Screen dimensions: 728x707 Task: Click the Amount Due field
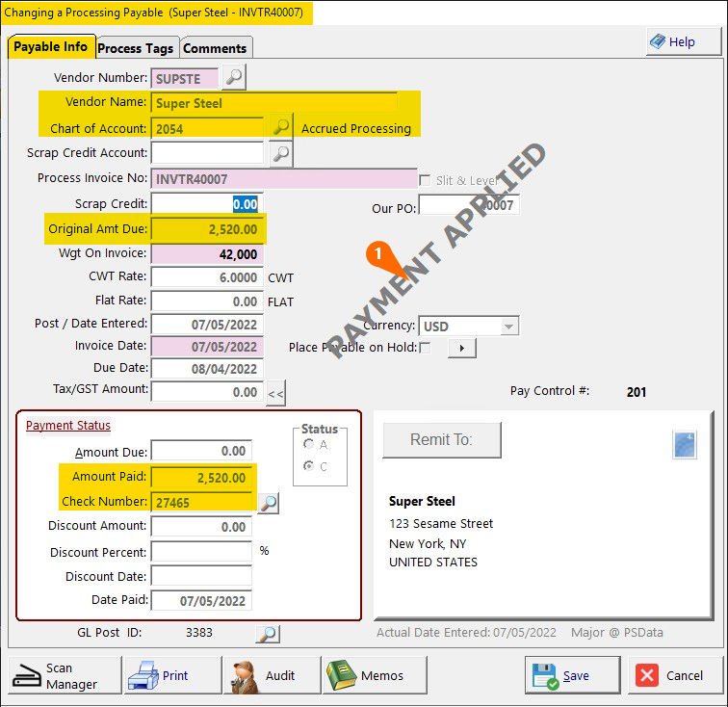(x=201, y=451)
